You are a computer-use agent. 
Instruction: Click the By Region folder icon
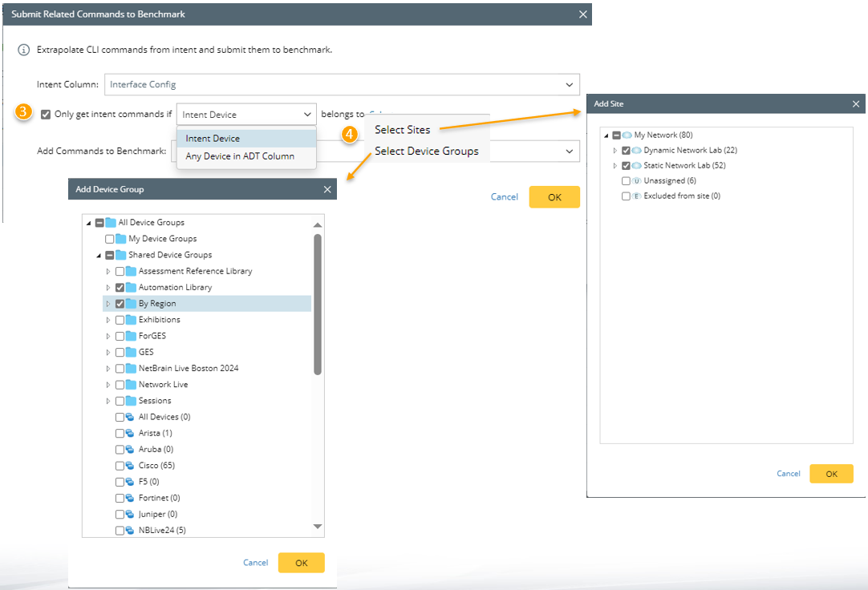coord(131,304)
